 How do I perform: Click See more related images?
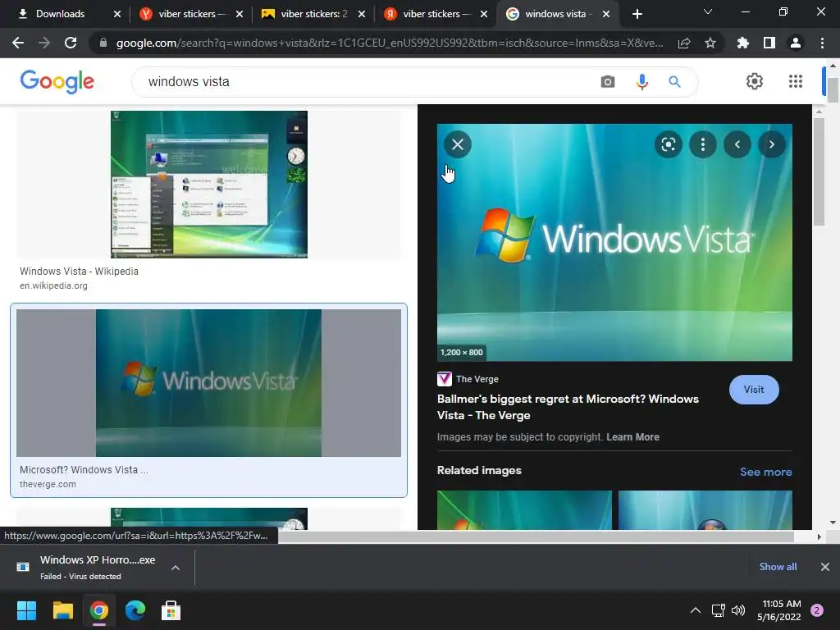(765, 472)
